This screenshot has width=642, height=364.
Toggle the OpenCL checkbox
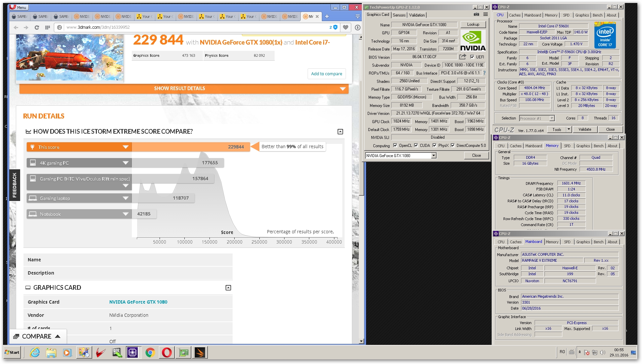[x=395, y=145]
